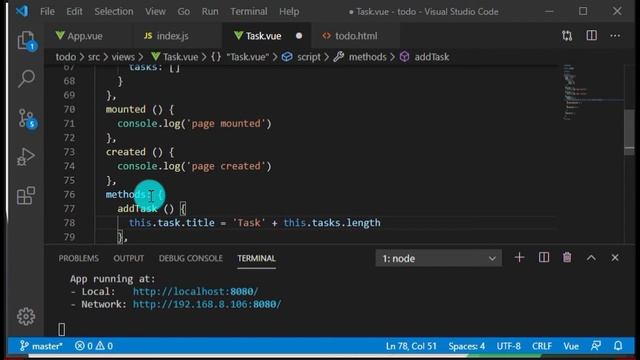640x360 pixels.
Task: Select the TERMINAL panel tab
Action: (x=256, y=258)
